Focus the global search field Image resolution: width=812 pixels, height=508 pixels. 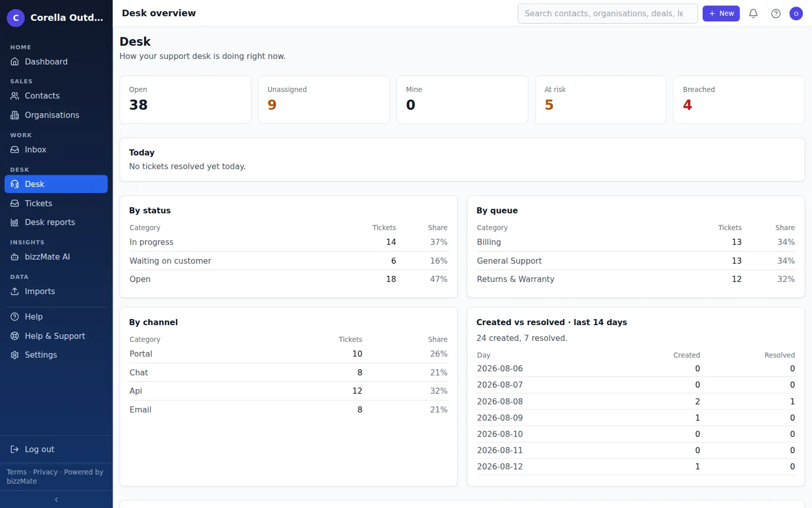(x=607, y=14)
